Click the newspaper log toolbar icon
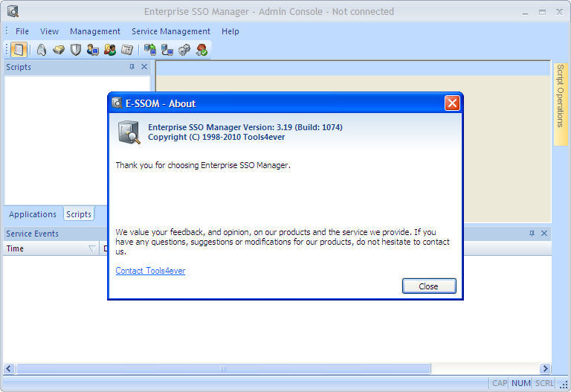This screenshot has height=392, width=571. point(127,50)
